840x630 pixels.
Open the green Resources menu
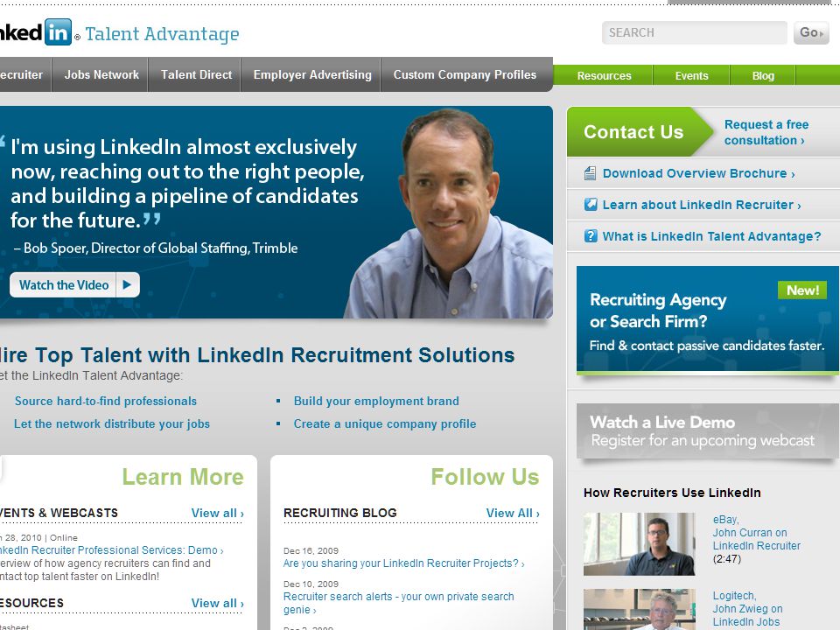pyautogui.click(x=604, y=75)
